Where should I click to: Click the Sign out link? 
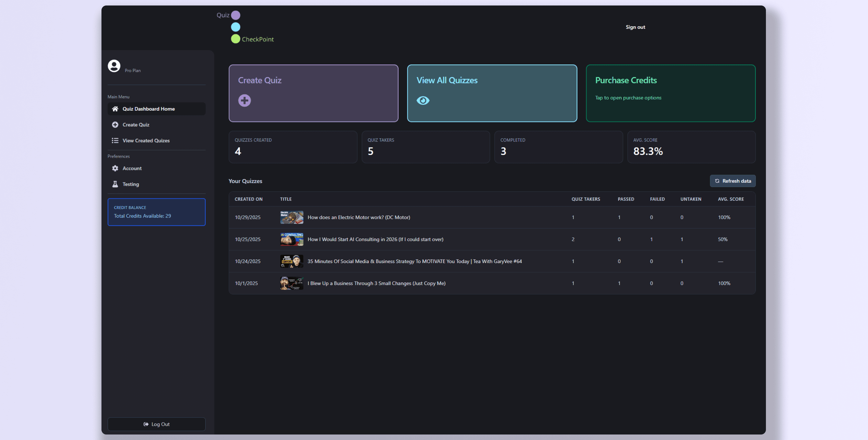click(x=635, y=27)
